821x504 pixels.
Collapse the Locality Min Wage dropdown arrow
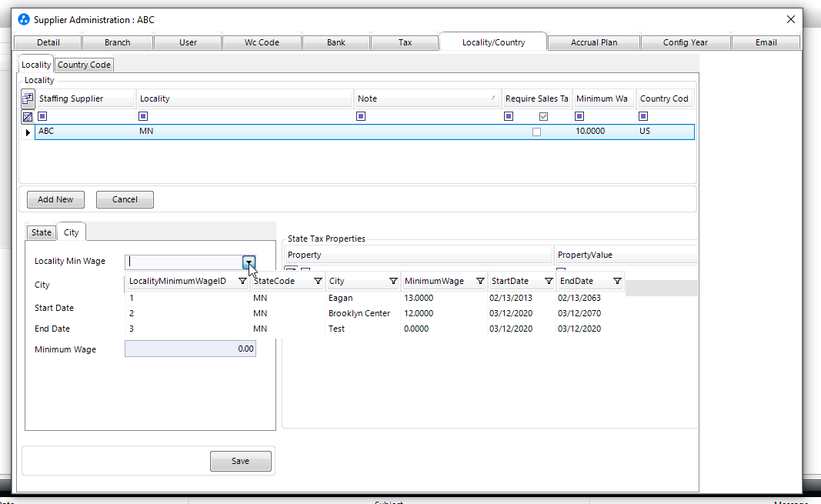(249, 263)
